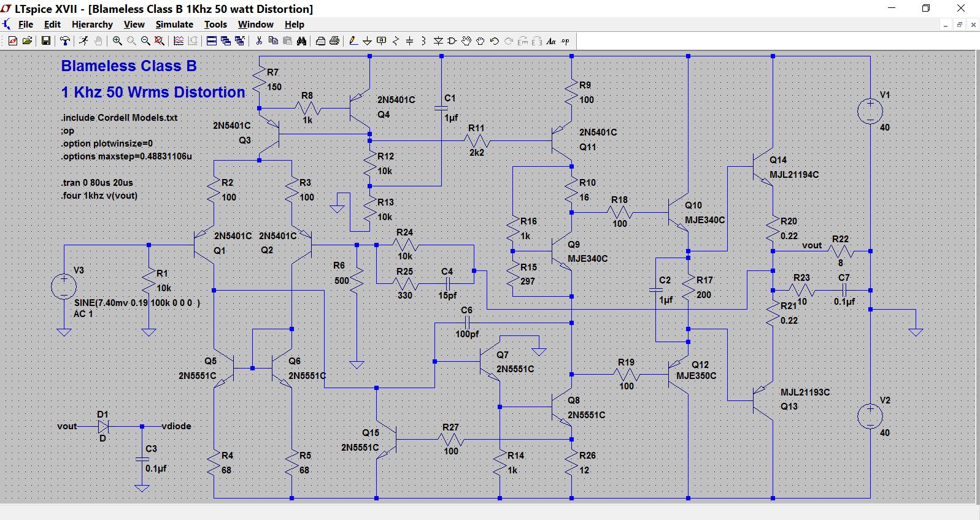
Task: Click the V3 sine source symbol
Action: [64, 287]
